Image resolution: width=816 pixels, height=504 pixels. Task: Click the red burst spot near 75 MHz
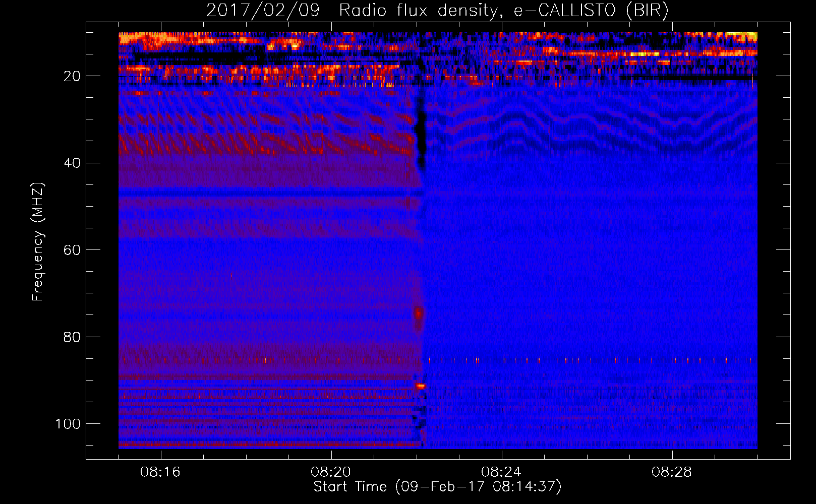419,314
